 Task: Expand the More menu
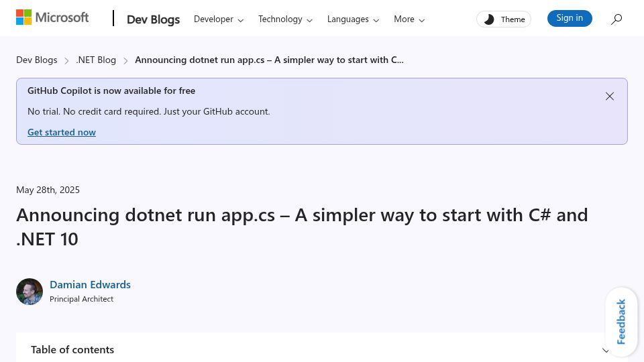[x=409, y=19]
